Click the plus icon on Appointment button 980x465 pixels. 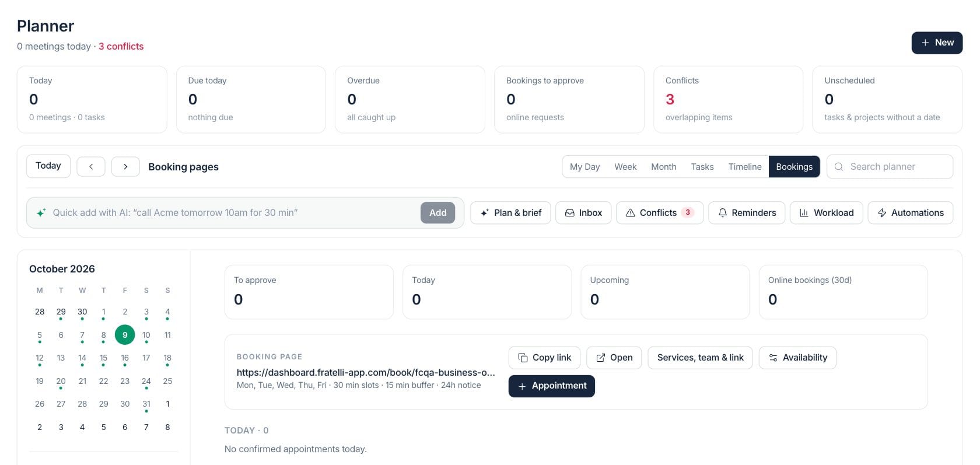click(522, 386)
